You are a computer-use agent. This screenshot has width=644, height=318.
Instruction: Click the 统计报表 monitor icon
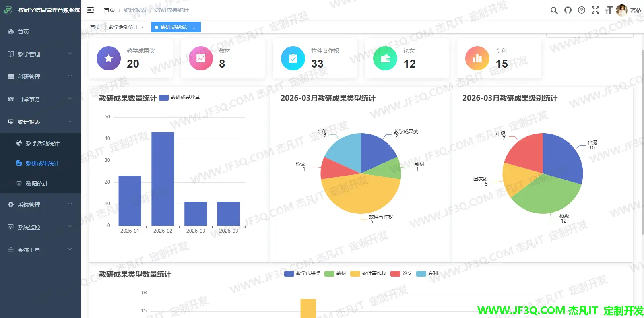coord(11,122)
